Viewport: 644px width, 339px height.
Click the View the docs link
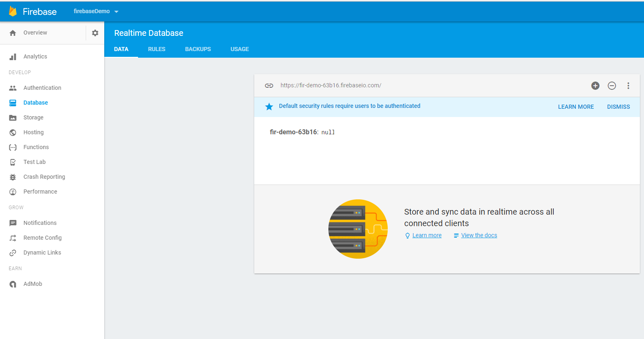tap(479, 236)
